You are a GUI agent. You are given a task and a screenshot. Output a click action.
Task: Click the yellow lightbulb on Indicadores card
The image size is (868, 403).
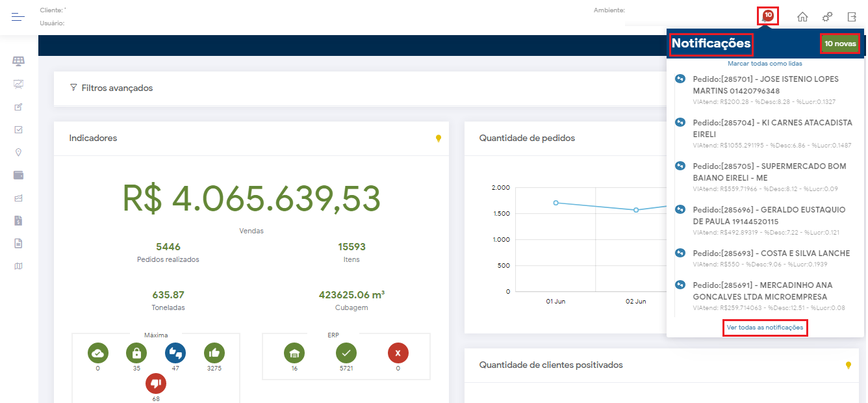pos(439,138)
